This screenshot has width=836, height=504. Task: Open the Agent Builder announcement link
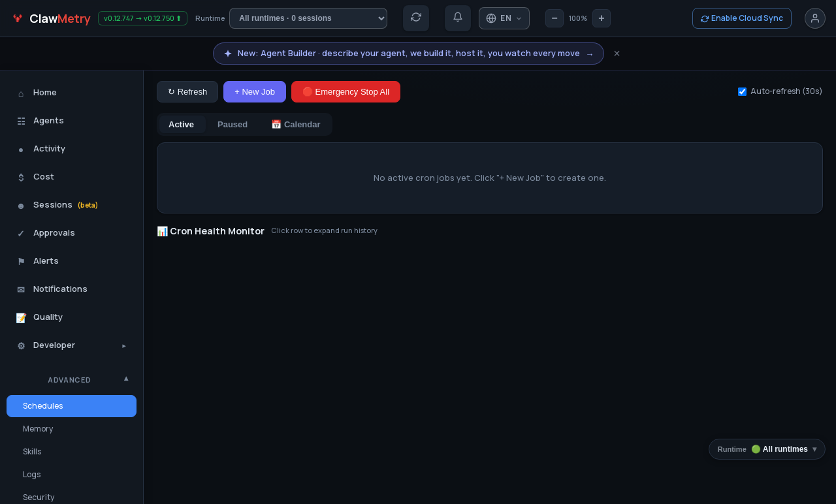coord(408,54)
